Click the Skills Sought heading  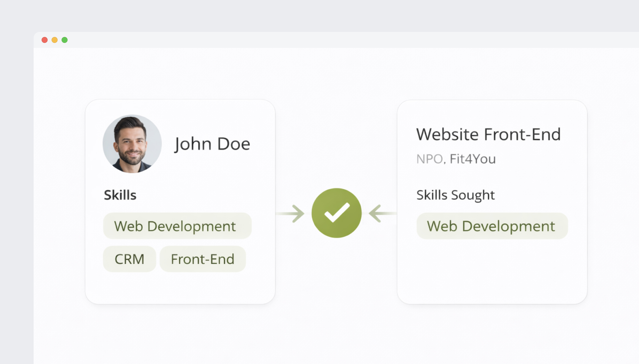(455, 195)
